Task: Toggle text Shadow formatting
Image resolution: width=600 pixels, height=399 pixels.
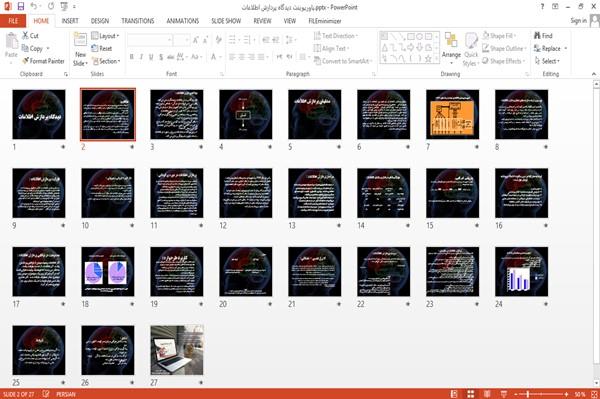Action: (x=161, y=57)
